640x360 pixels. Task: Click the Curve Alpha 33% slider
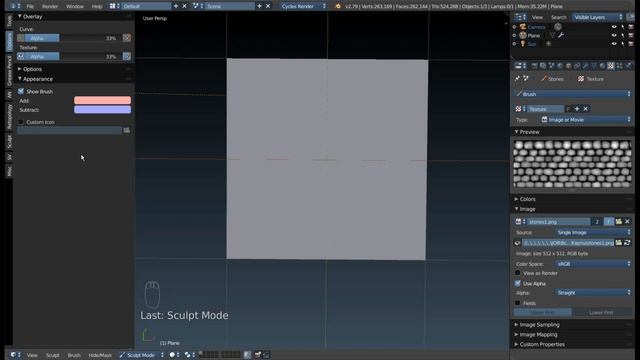click(73, 38)
